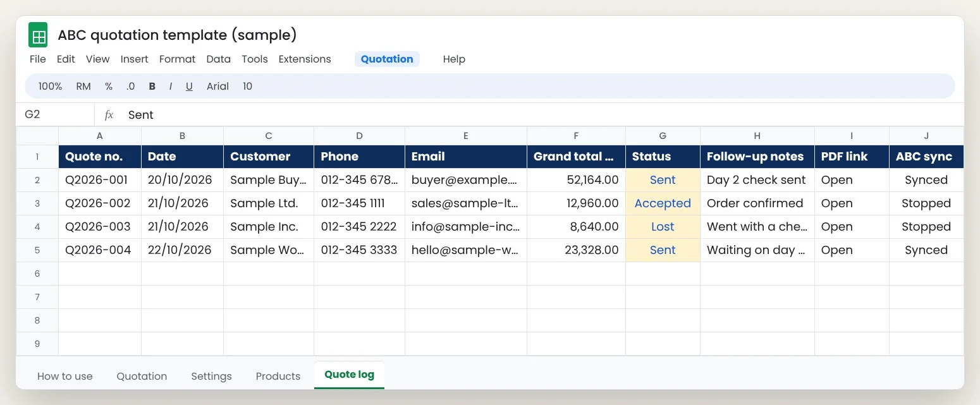The width and height of the screenshot is (980, 405).
Task: Apply percent format from toolbar
Action: pyautogui.click(x=109, y=87)
